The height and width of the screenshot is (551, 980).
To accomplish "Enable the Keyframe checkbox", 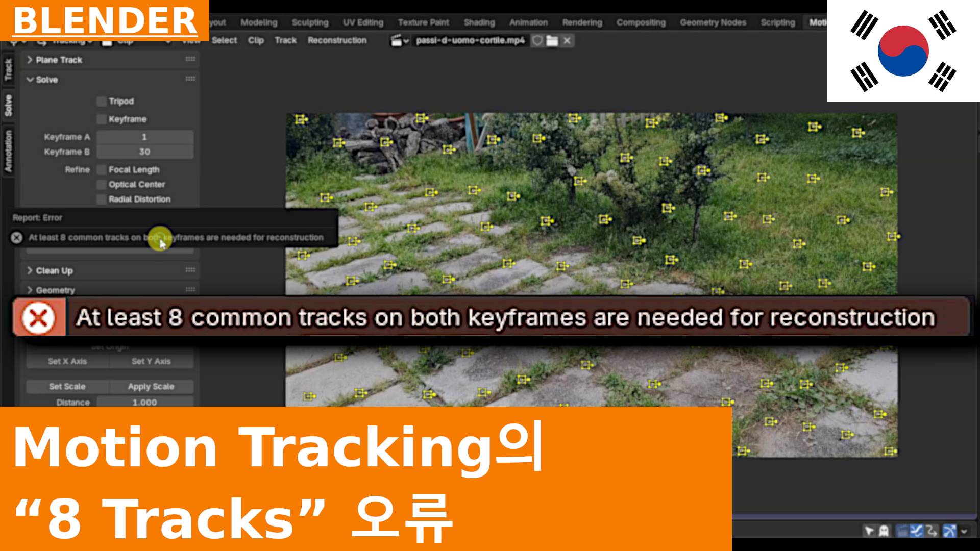I will [102, 119].
